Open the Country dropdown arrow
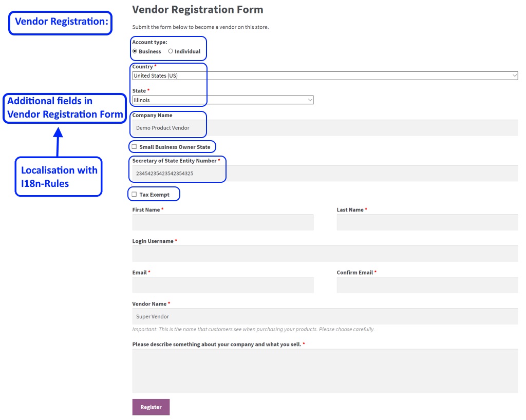Image resolution: width=526 pixels, height=420 pixels. (x=514, y=76)
